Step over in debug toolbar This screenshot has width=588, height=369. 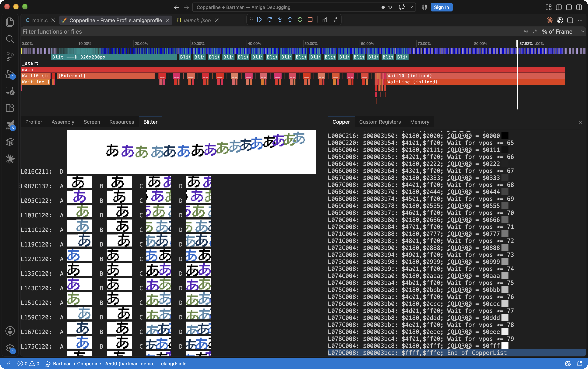pyautogui.click(x=270, y=20)
